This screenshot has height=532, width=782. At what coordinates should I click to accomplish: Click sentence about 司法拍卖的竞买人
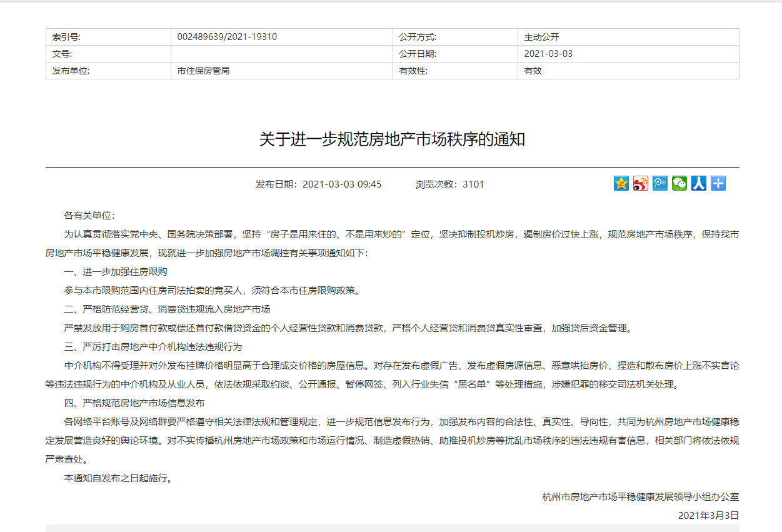[213, 290]
